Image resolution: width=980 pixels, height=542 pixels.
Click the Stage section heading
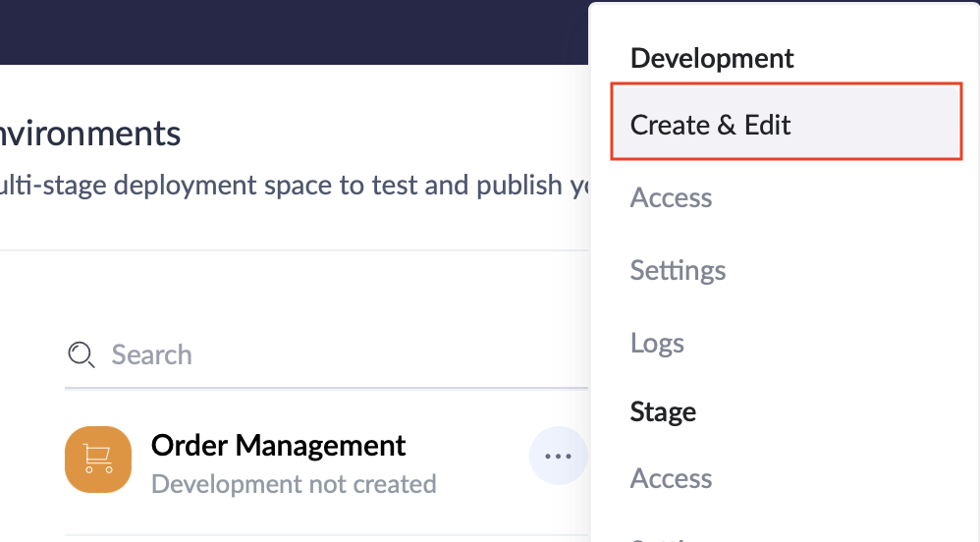click(x=663, y=411)
